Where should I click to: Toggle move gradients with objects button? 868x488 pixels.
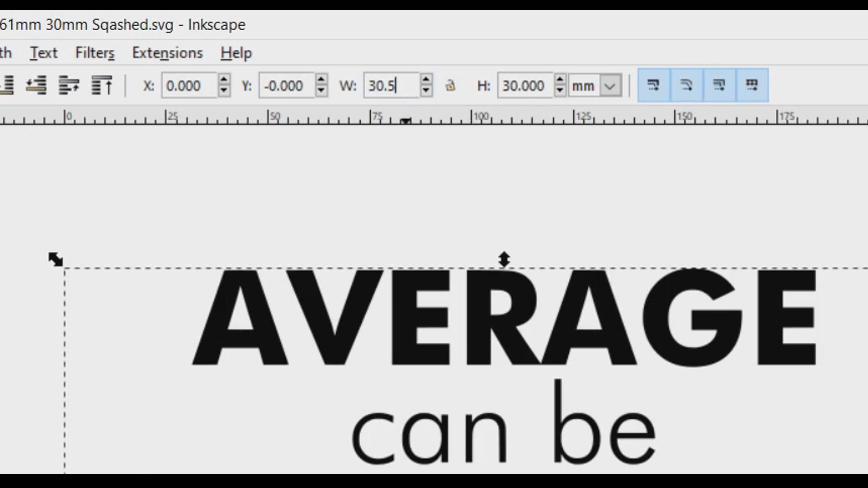(719, 85)
